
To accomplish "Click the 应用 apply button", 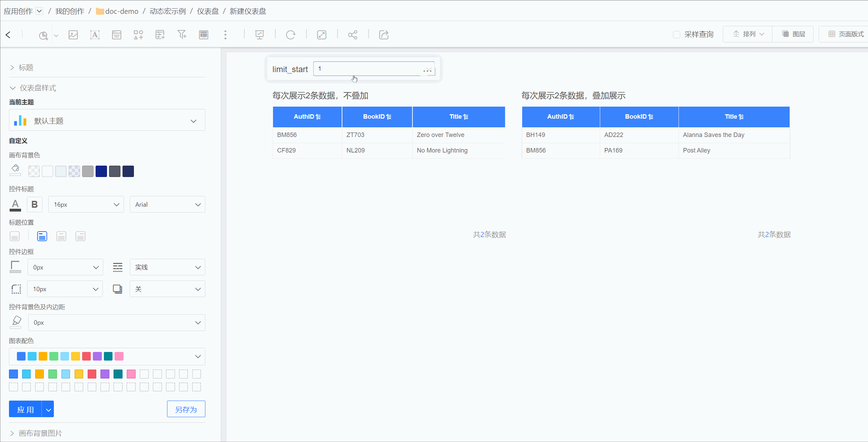I will tap(26, 409).
